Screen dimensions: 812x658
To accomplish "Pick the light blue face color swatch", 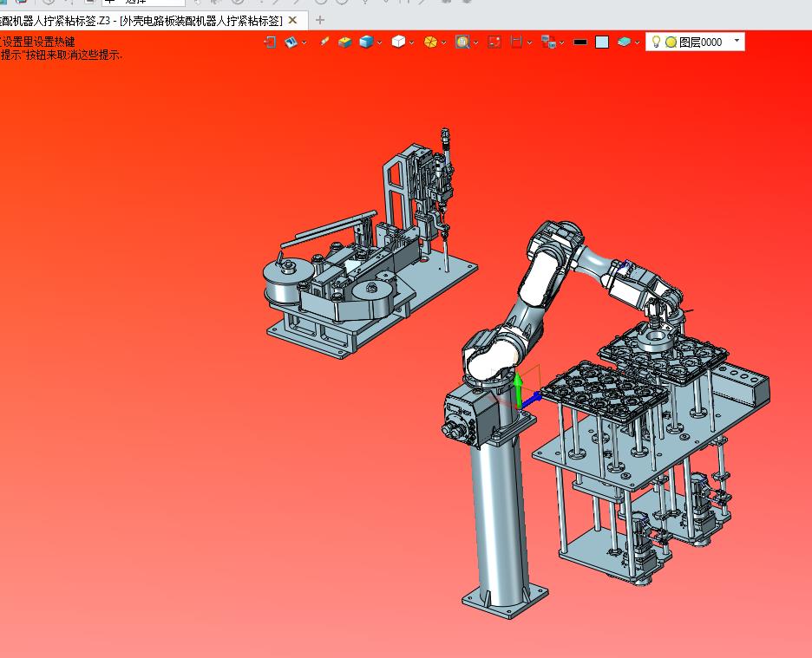I will click(x=602, y=42).
